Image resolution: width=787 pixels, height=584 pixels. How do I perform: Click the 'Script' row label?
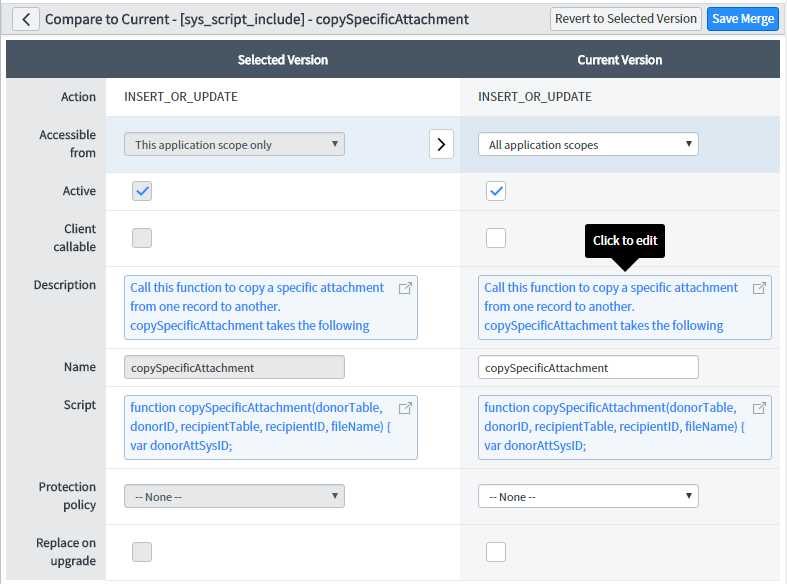point(79,405)
